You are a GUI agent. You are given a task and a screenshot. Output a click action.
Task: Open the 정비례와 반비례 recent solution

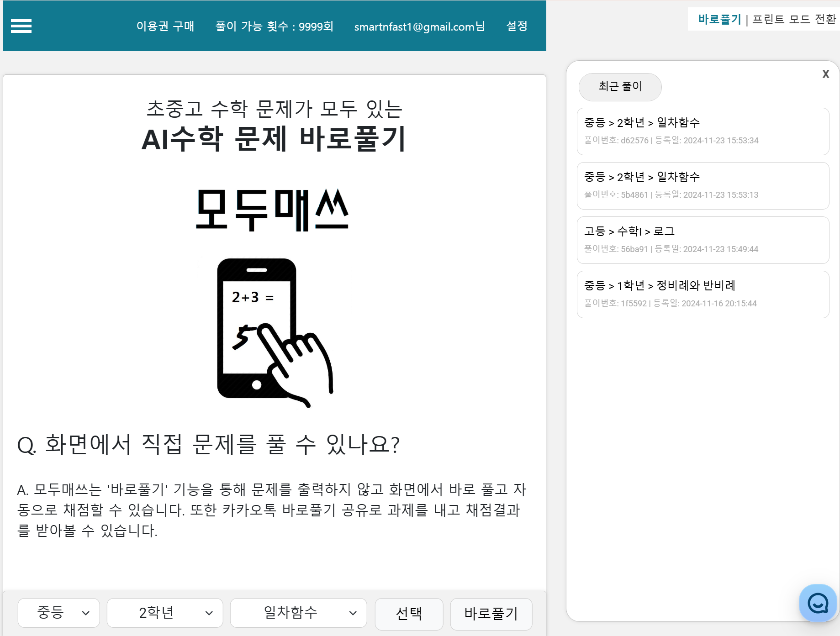coord(703,294)
